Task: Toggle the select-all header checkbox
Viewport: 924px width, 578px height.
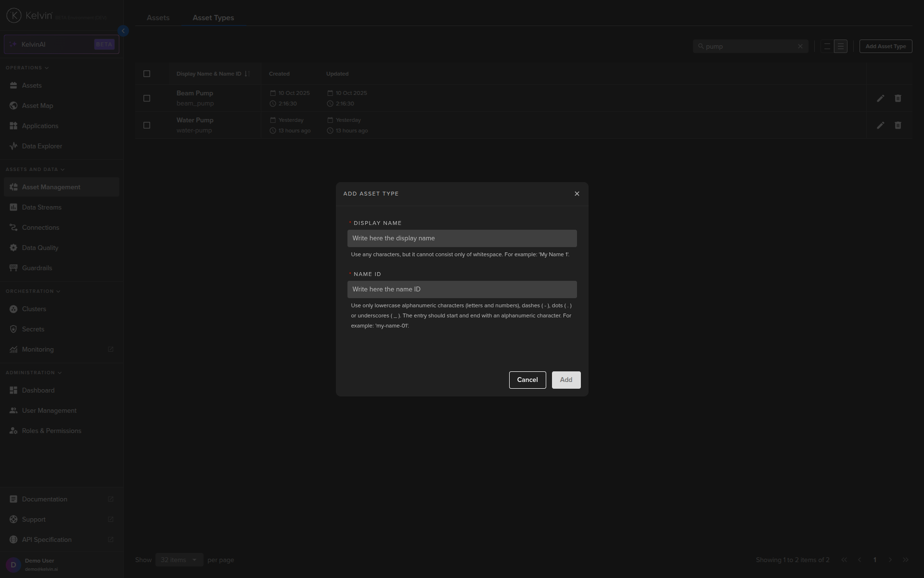Action: click(147, 74)
